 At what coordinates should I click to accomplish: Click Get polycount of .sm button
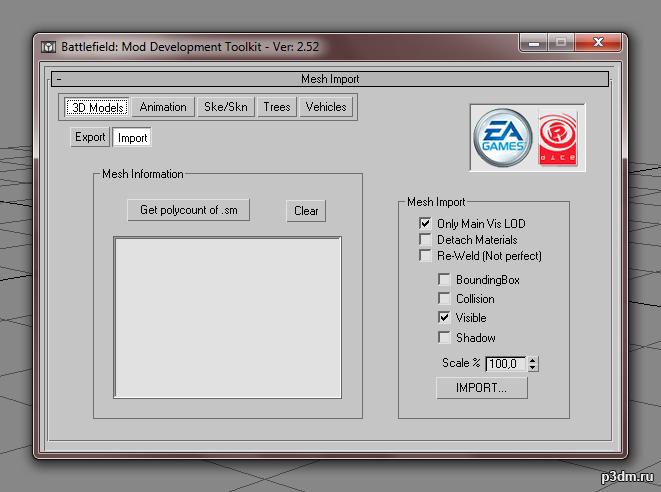188,210
